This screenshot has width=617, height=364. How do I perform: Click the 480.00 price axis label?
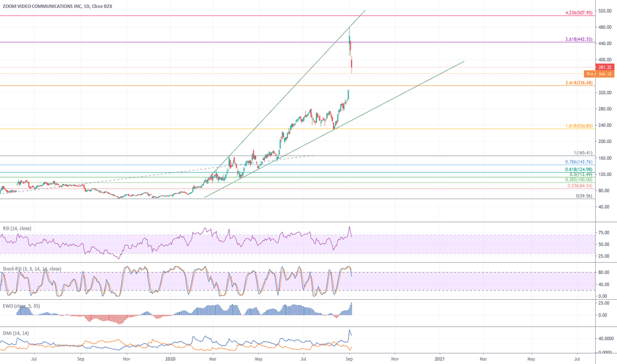click(x=605, y=27)
